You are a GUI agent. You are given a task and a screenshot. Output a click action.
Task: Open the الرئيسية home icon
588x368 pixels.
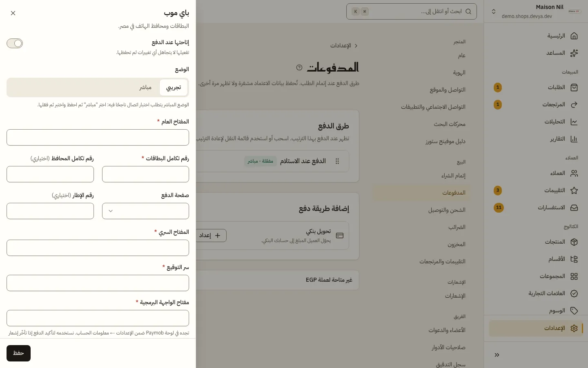574,36
